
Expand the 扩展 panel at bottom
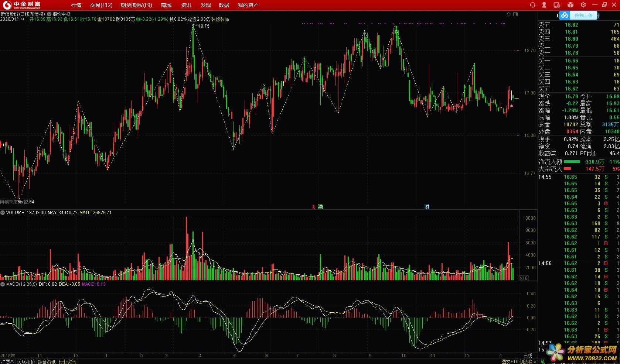(7, 361)
